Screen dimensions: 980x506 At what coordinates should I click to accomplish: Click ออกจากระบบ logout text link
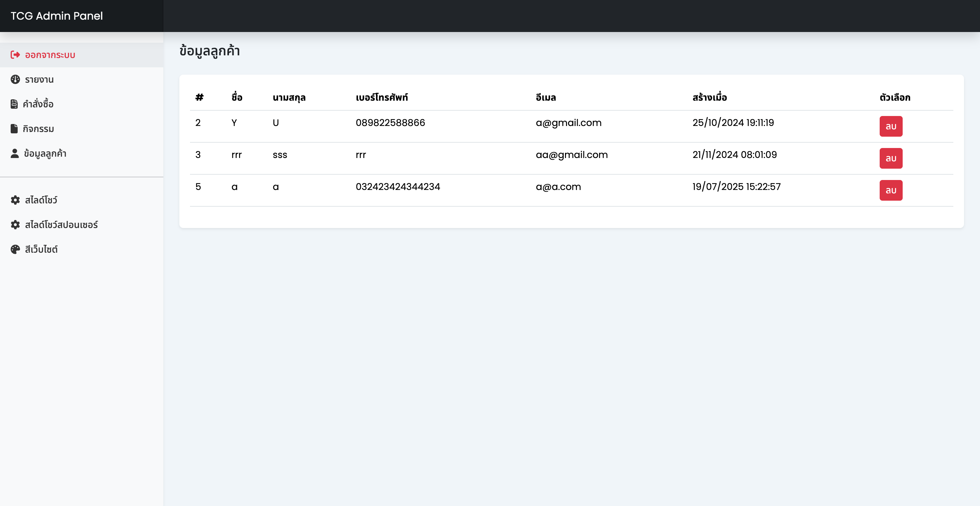[x=50, y=55]
